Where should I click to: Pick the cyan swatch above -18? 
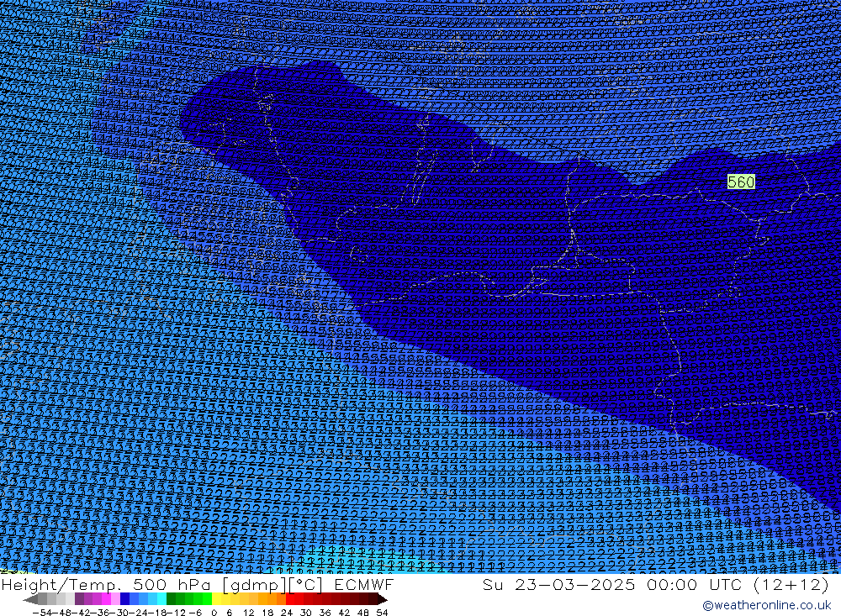(x=161, y=599)
